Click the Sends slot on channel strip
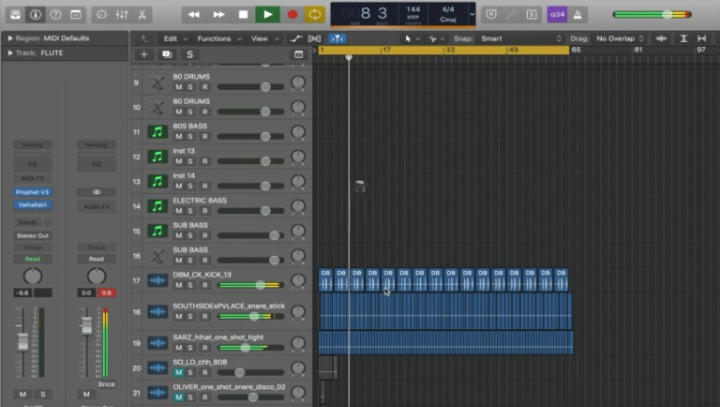The image size is (720, 407). click(x=28, y=222)
